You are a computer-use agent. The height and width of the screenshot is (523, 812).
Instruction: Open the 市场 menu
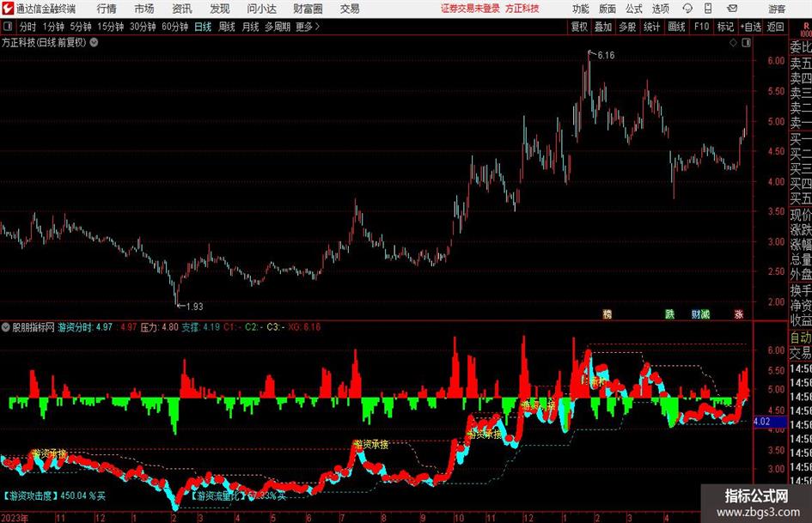(144, 9)
